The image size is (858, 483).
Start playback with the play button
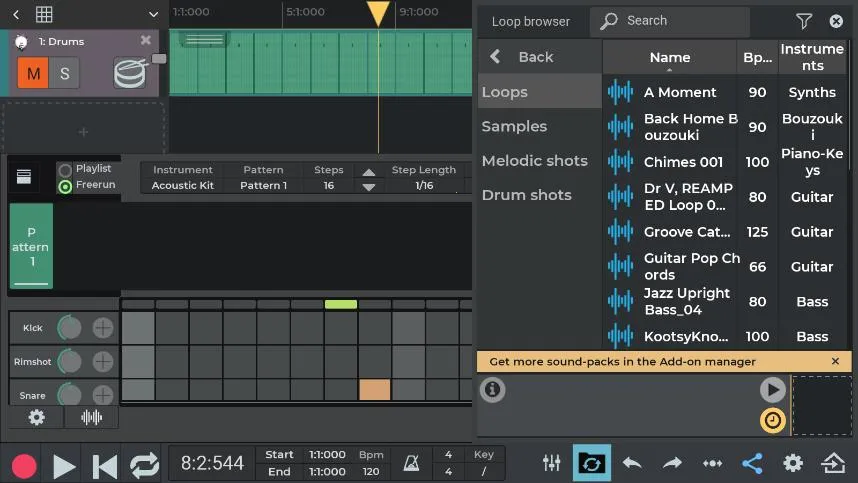64,465
